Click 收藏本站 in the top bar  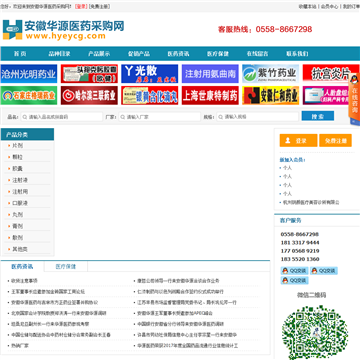(308, 6)
